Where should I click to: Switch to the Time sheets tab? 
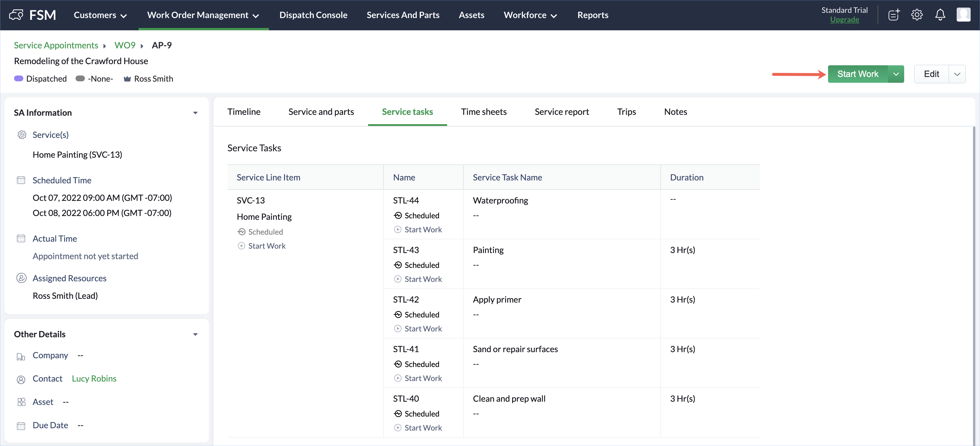[x=484, y=112]
